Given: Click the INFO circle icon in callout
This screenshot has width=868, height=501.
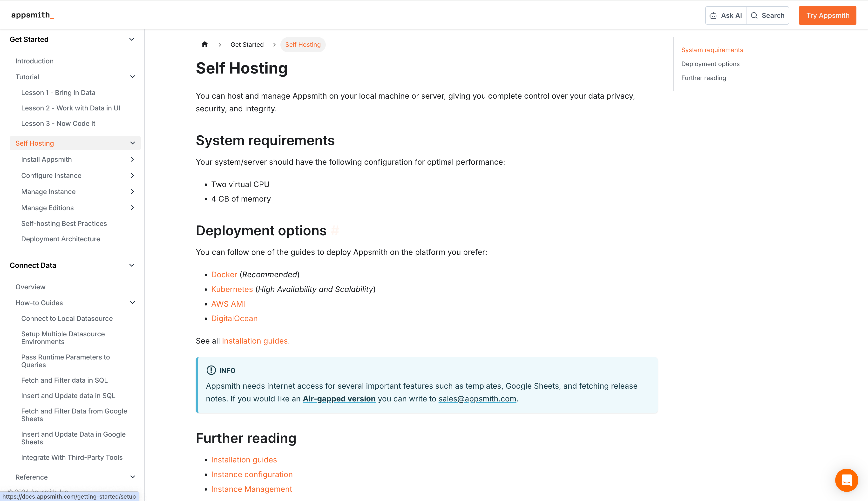Looking at the screenshot, I should 211,370.
